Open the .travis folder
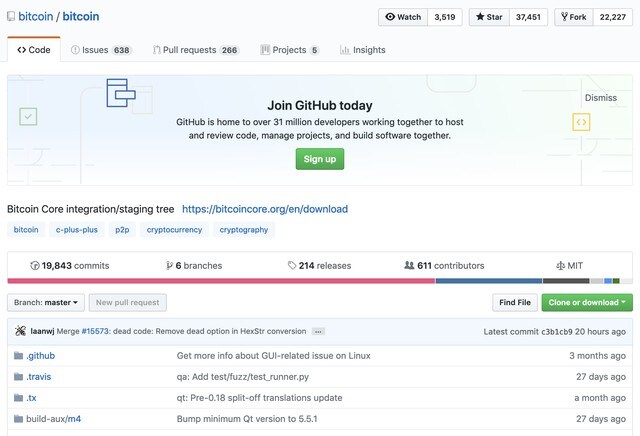 tap(39, 376)
